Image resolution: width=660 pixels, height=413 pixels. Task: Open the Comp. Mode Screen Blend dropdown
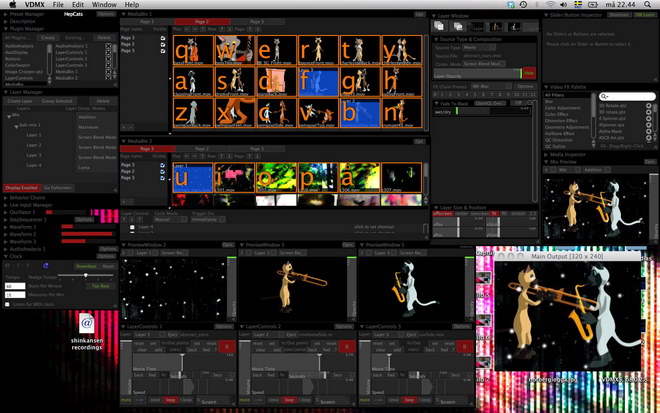click(484, 64)
